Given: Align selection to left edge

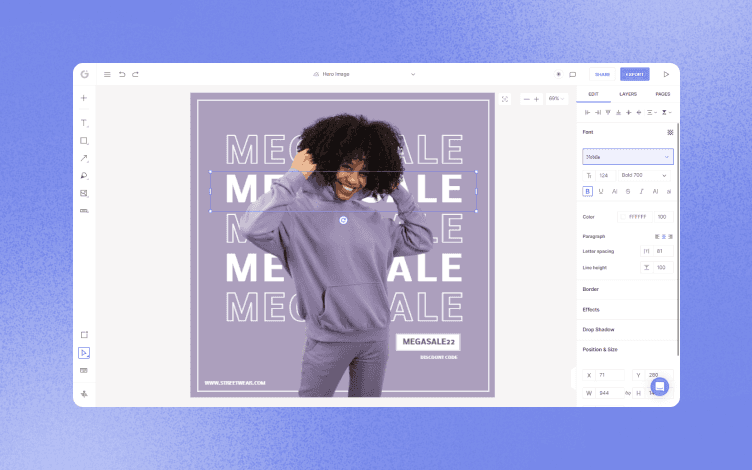Looking at the screenshot, I should click(587, 112).
